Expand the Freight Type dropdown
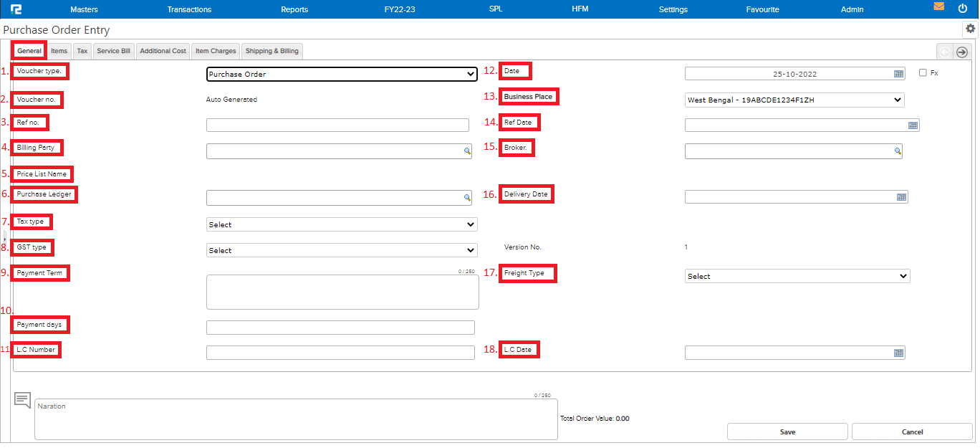980x448 pixels. tap(797, 276)
